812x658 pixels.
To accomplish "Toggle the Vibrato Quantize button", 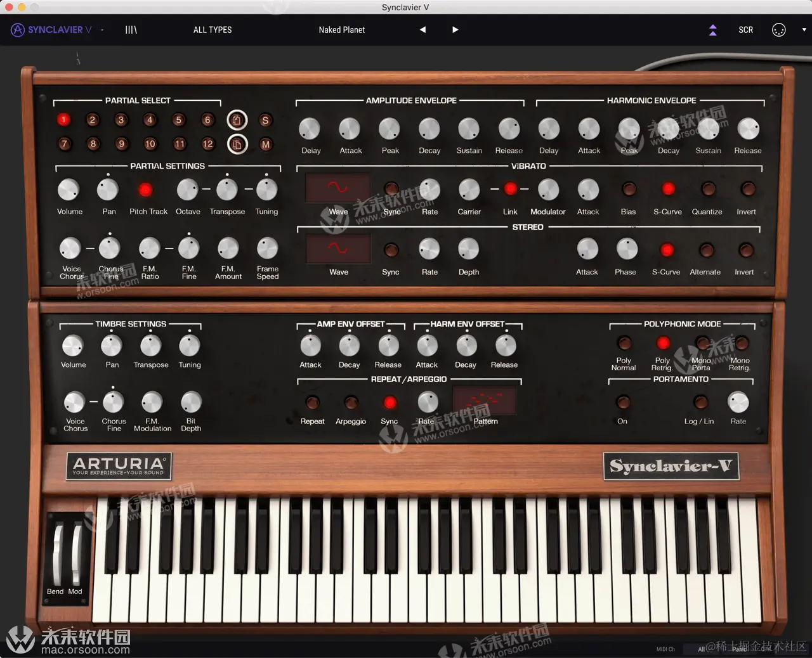I will pos(708,189).
